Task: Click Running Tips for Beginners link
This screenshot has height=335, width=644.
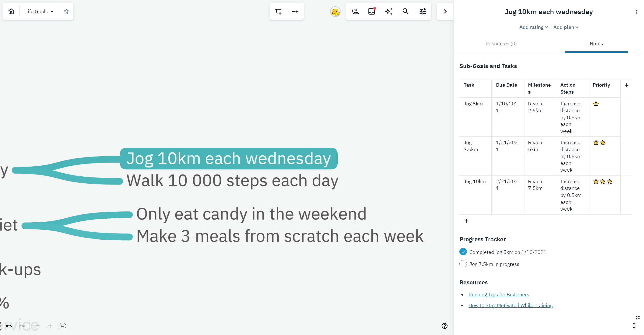Action: (x=499, y=294)
